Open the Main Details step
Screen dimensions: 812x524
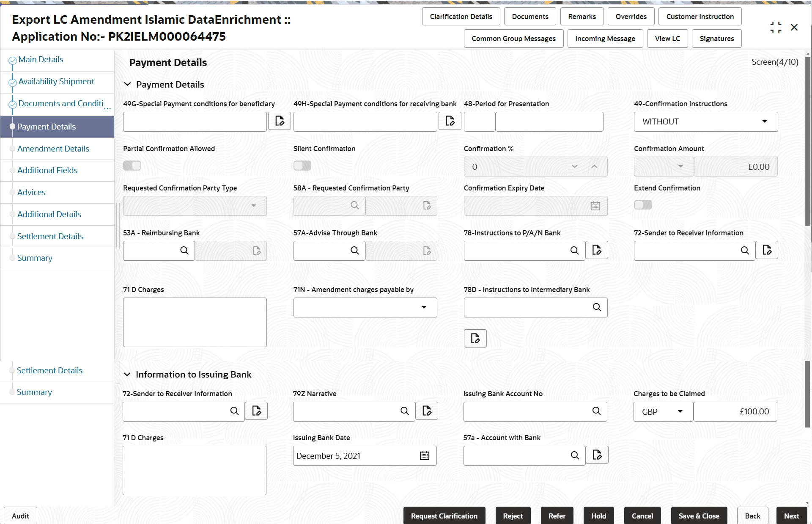coord(41,60)
